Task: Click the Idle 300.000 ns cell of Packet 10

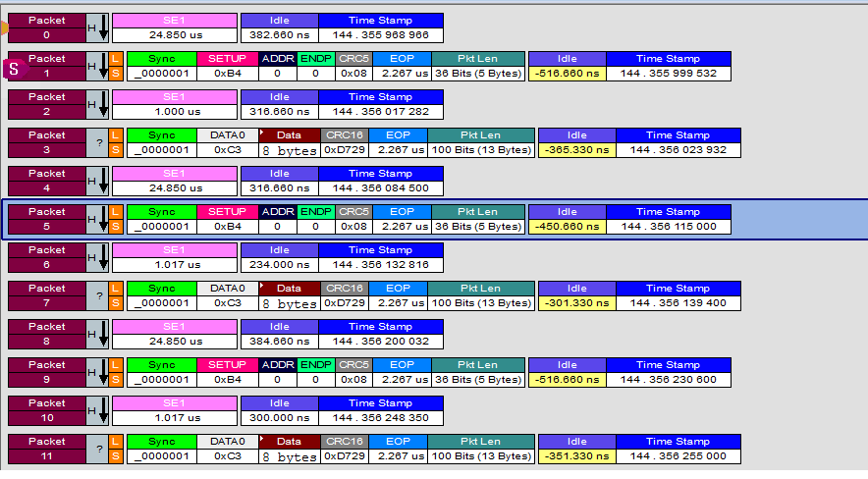Action: (280, 411)
